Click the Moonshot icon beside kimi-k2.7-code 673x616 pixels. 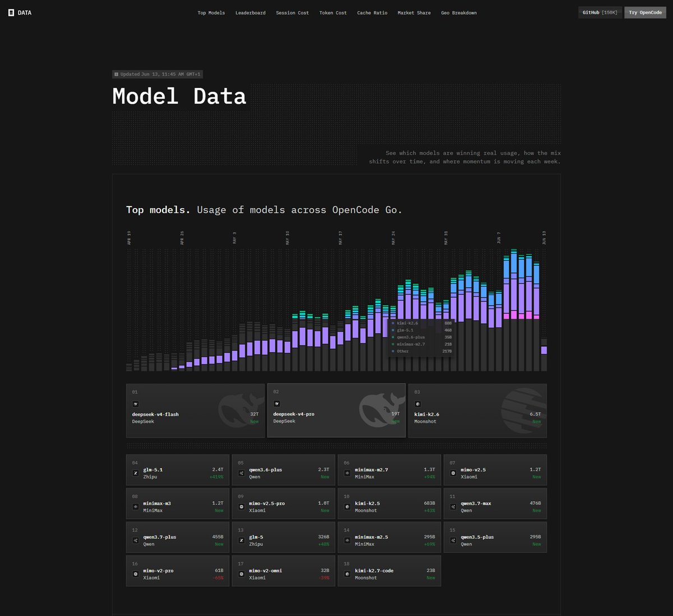[347, 574]
